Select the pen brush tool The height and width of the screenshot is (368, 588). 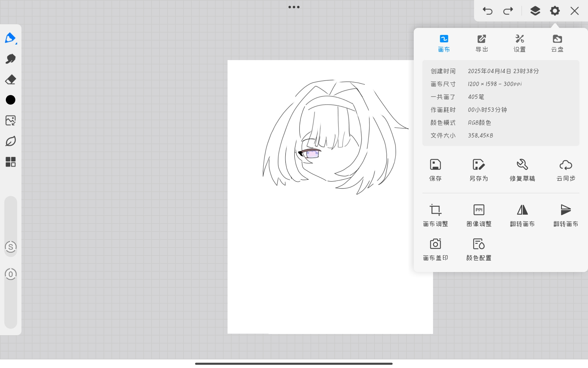coord(10,38)
